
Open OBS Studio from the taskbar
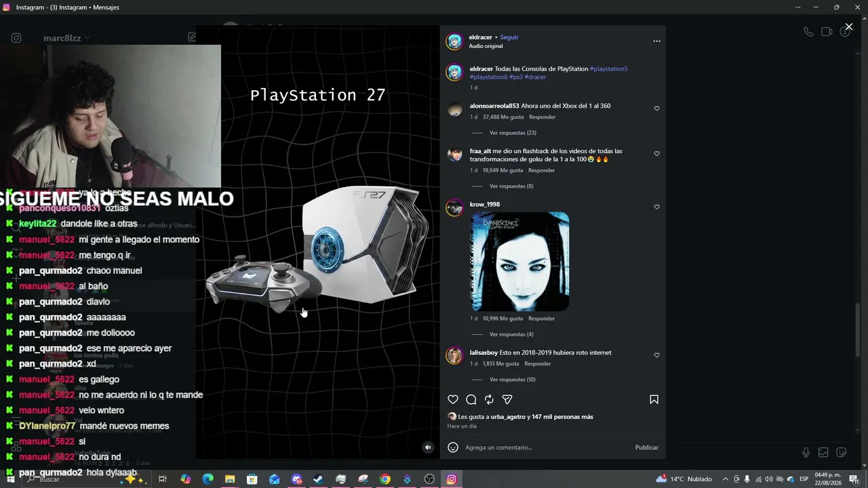click(x=429, y=479)
